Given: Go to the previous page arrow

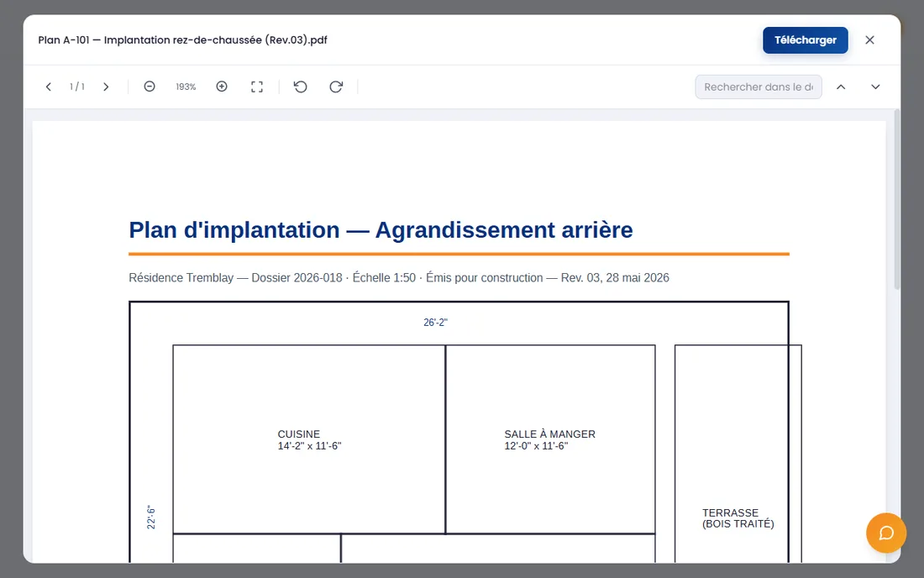Looking at the screenshot, I should pos(49,87).
